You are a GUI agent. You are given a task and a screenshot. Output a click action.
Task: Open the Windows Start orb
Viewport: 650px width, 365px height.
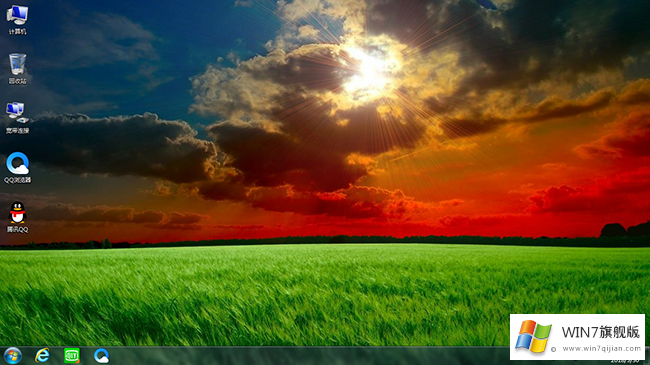[x=13, y=356]
